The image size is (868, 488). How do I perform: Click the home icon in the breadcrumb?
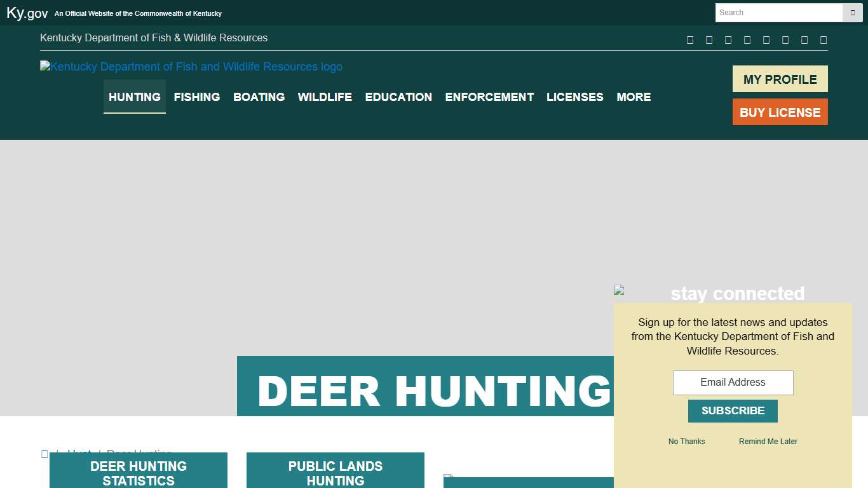pos(44,454)
